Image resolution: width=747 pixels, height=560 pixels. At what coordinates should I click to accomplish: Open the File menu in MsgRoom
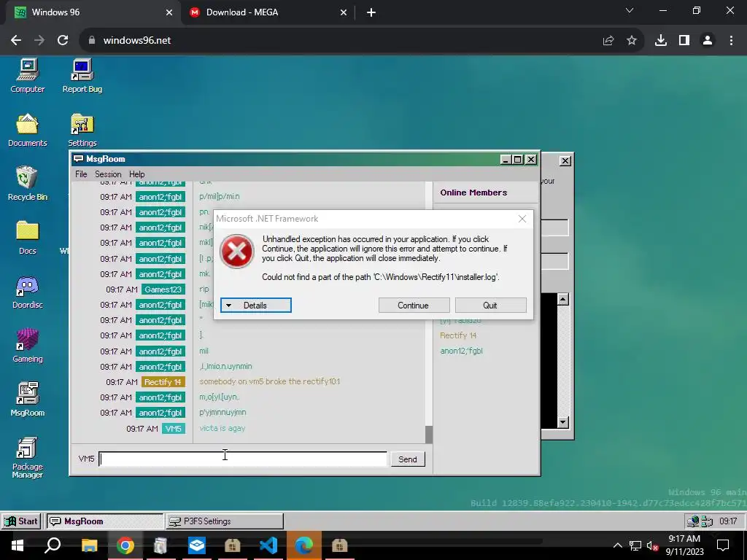[x=81, y=174]
